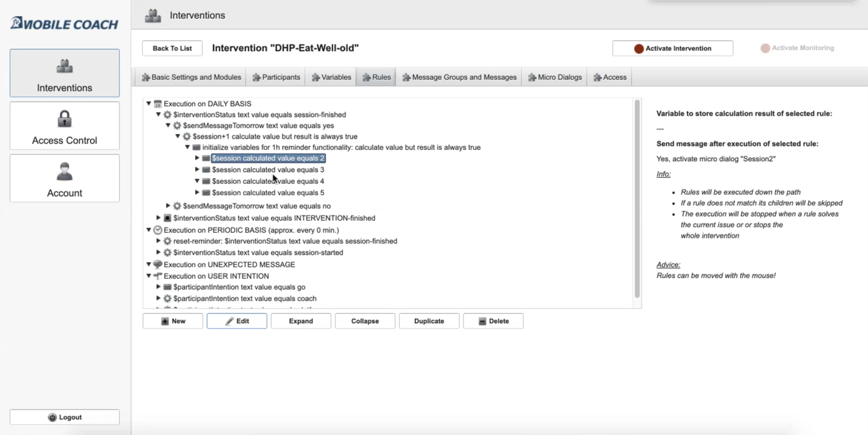Click speech bubble icon for UNEXPECTED MESSAGE
The image size is (868, 435).
[x=158, y=265]
